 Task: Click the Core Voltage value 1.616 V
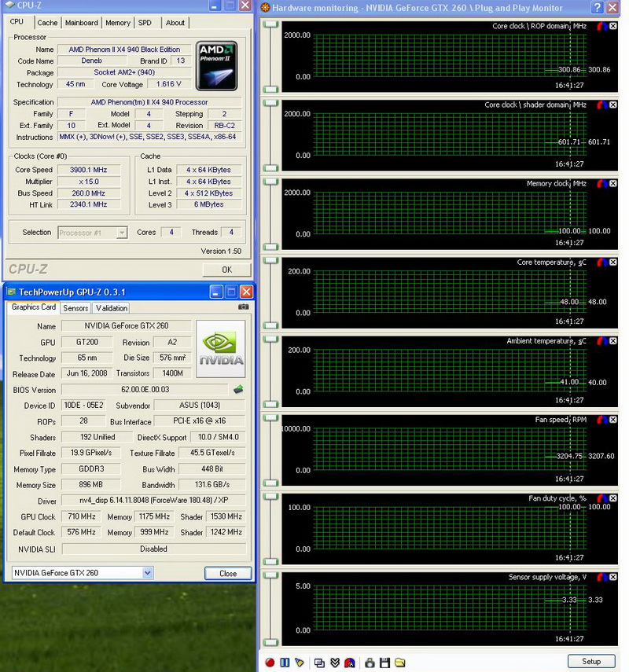coord(168,84)
